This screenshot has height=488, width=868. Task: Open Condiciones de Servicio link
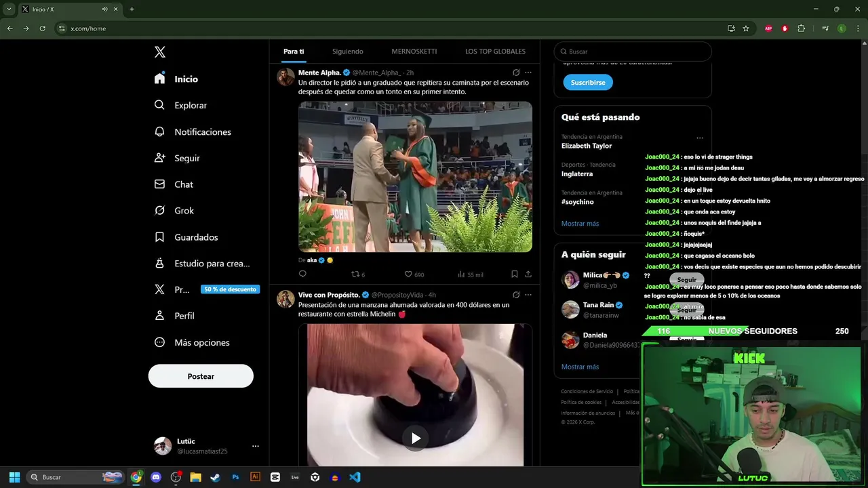pyautogui.click(x=587, y=391)
